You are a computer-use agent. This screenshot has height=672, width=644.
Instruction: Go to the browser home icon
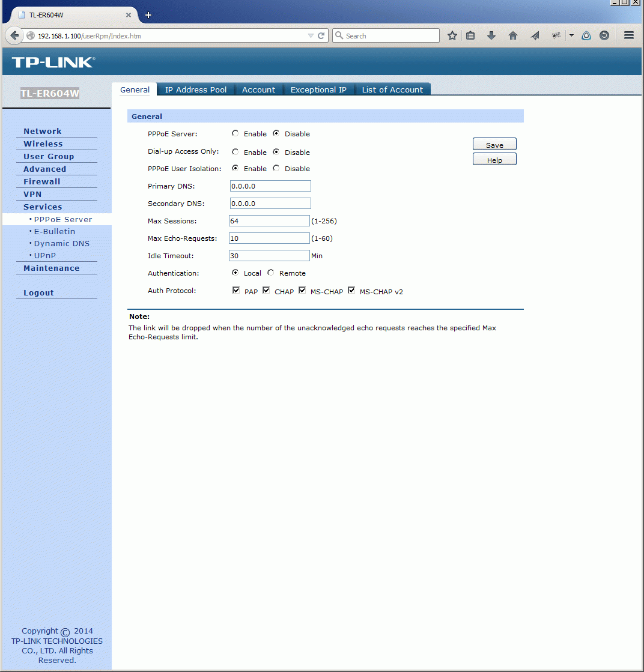pos(513,35)
